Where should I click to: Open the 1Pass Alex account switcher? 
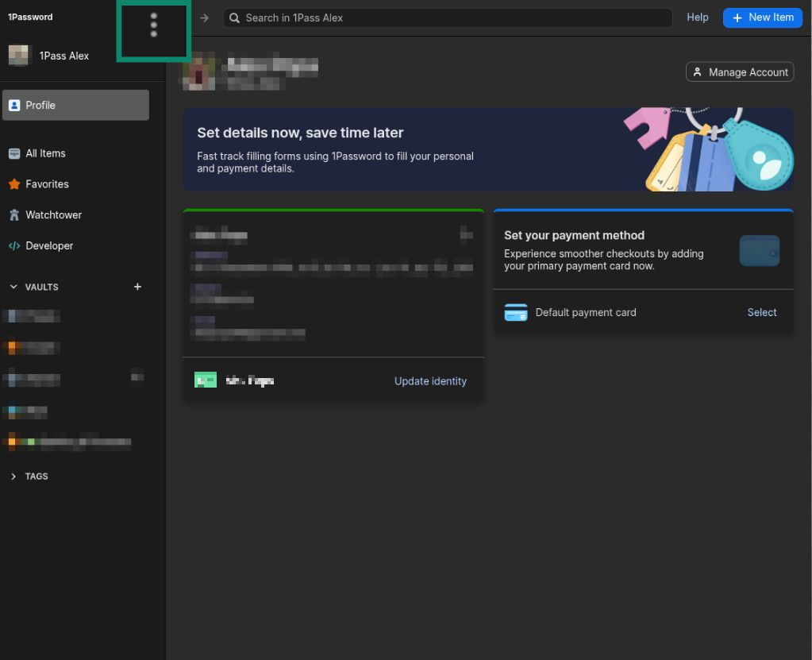click(x=63, y=56)
